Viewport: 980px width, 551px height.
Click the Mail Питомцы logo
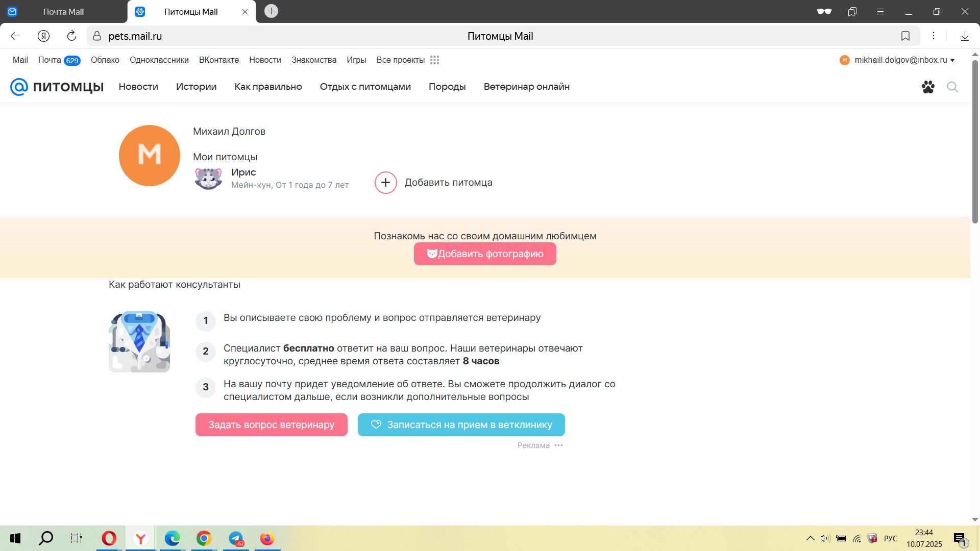pyautogui.click(x=57, y=87)
